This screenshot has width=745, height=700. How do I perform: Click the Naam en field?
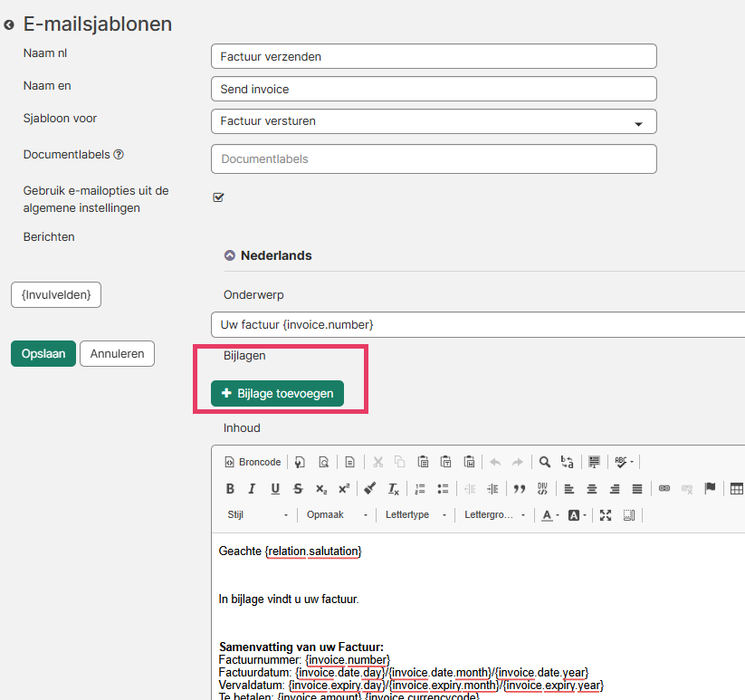point(434,89)
